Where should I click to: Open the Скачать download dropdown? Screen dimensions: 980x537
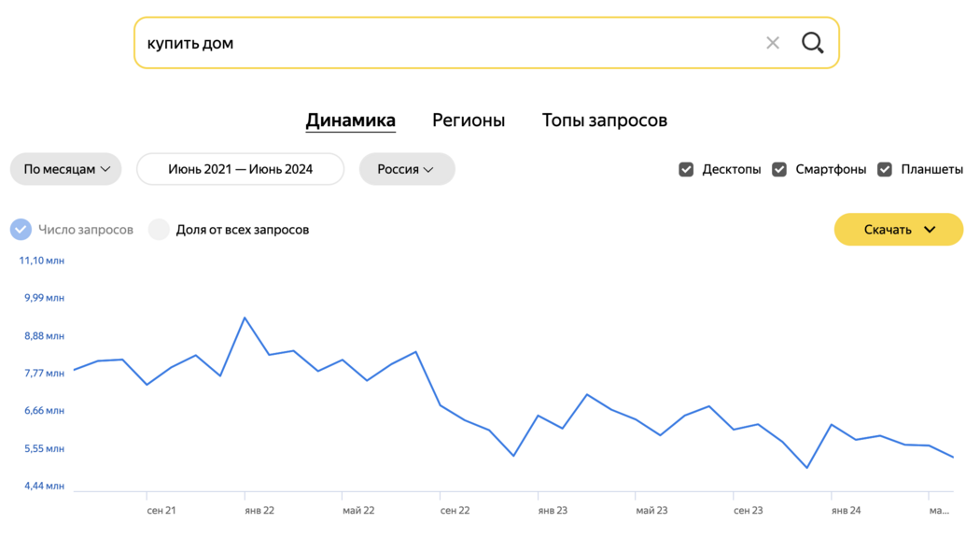pyautogui.click(x=899, y=230)
